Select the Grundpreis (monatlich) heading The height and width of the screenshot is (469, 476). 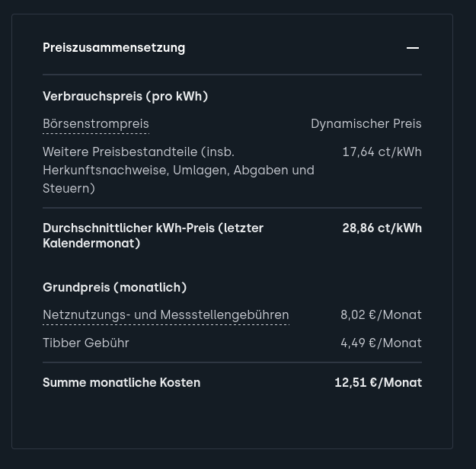114,288
